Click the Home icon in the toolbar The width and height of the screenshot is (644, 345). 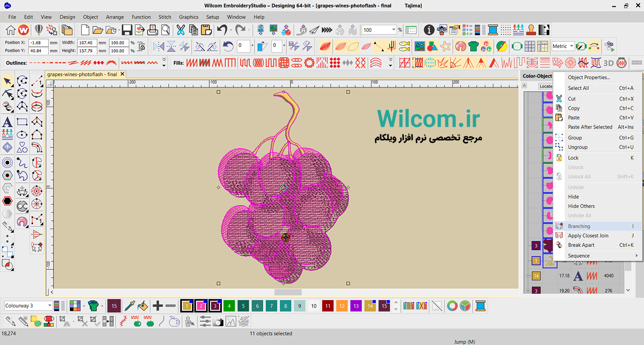pyautogui.click(x=11, y=30)
